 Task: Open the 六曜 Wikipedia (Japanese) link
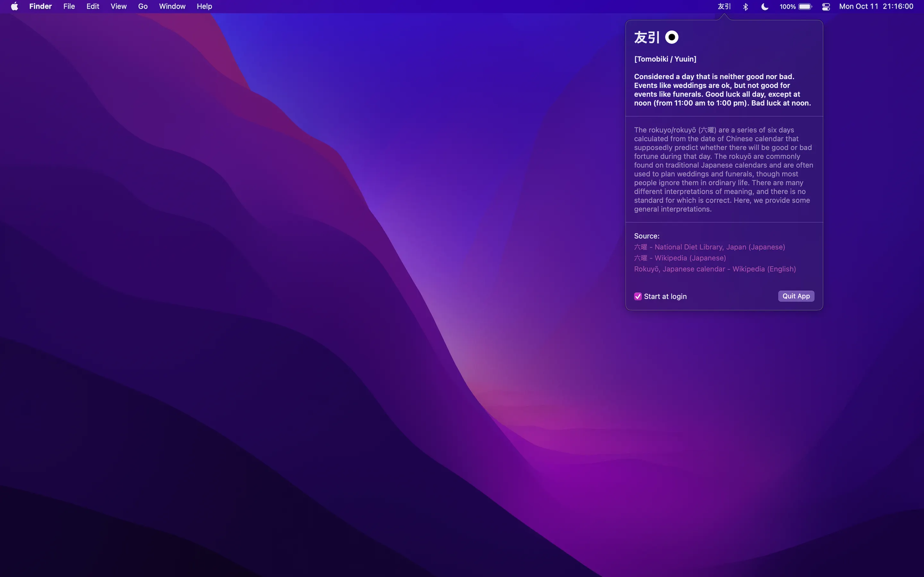coord(680,258)
